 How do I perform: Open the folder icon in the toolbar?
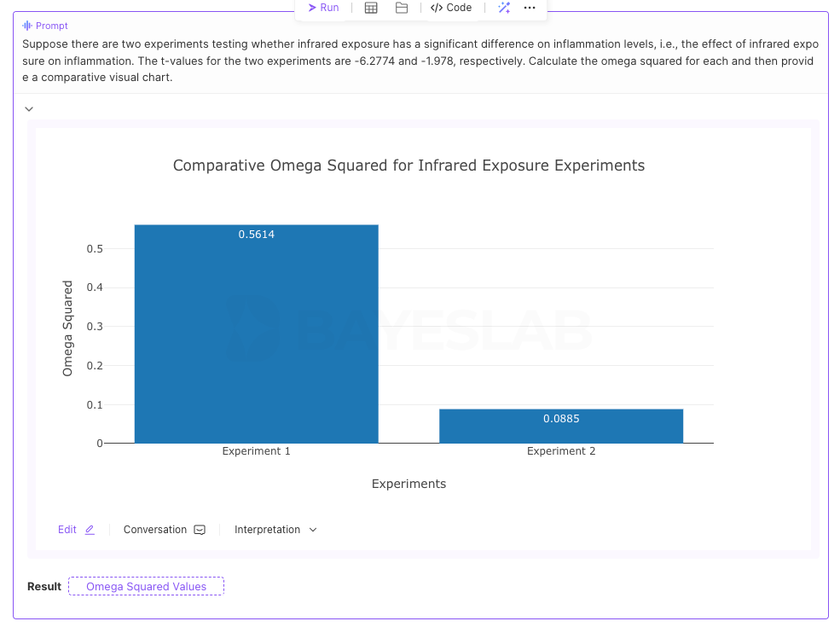(x=401, y=8)
